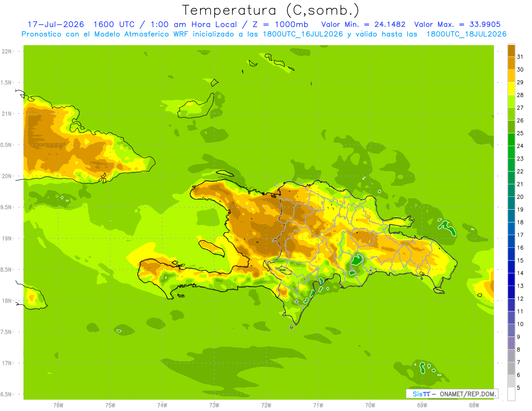Click colorbar label '14'
Screen dimensions: 532x411
[x=520, y=273]
